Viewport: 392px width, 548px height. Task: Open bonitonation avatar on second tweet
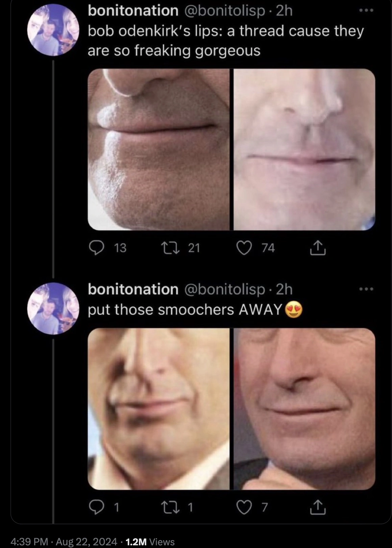(x=53, y=309)
